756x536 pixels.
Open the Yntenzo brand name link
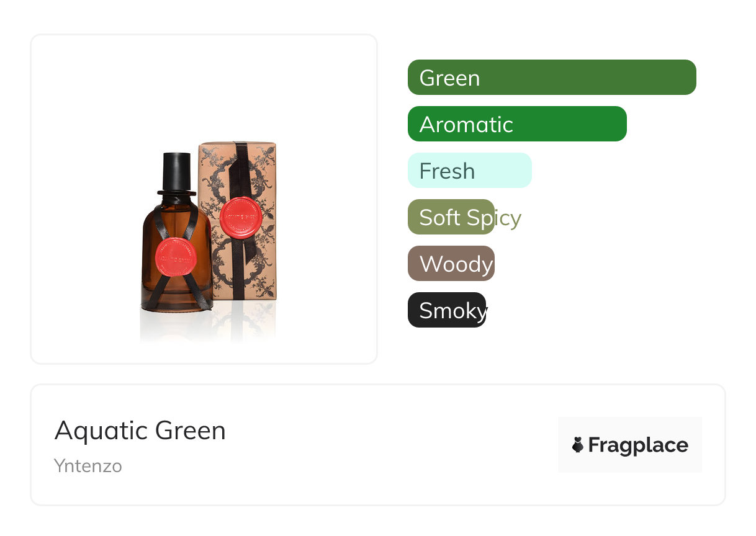click(88, 466)
